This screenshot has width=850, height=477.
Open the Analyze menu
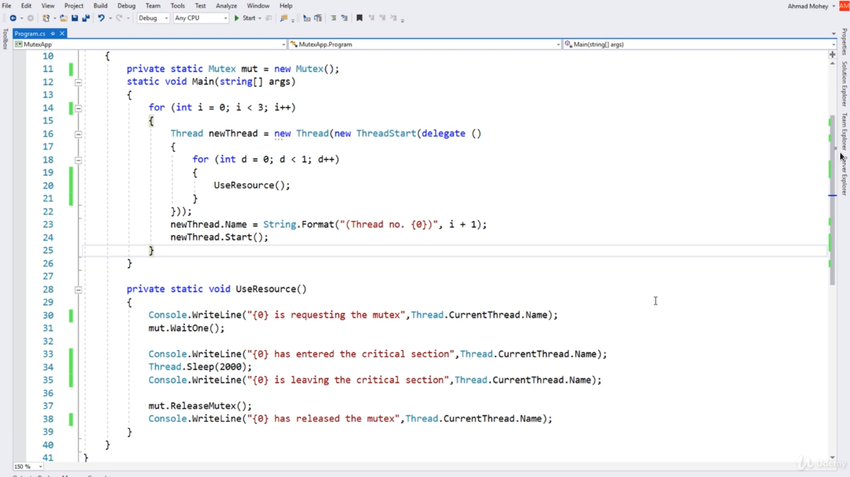[226, 6]
